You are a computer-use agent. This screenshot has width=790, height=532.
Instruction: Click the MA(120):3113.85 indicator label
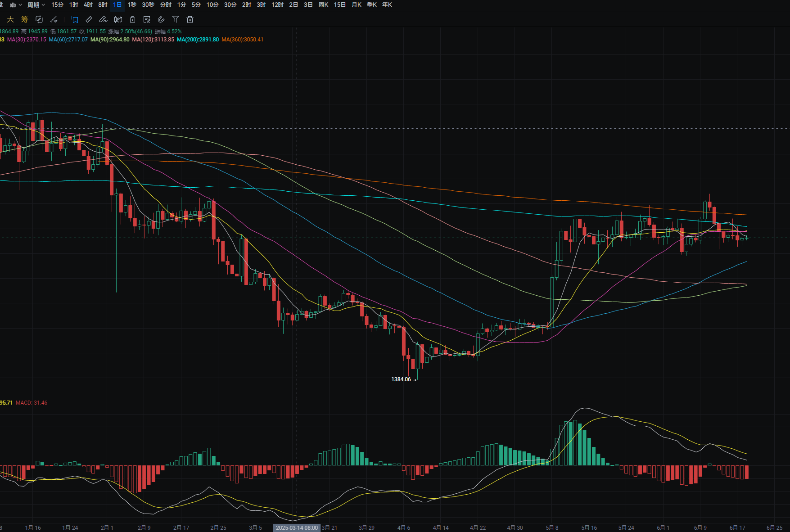(x=153, y=40)
